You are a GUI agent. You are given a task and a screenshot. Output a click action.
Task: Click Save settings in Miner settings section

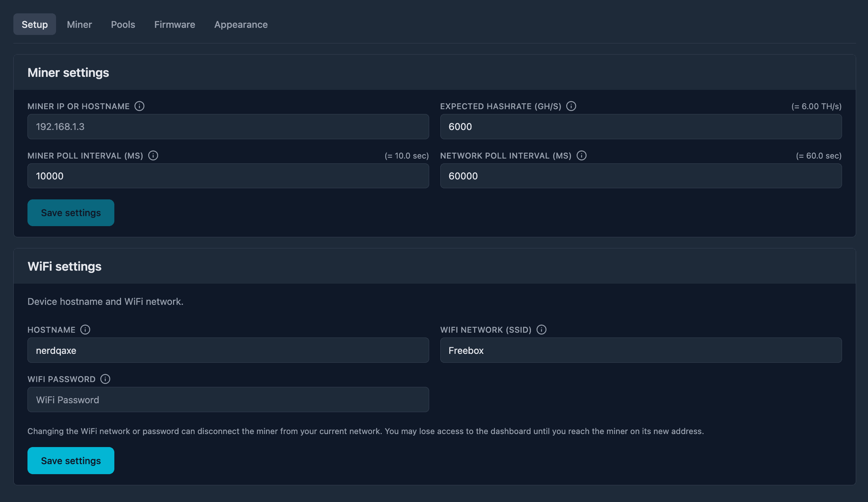point(71,212)
